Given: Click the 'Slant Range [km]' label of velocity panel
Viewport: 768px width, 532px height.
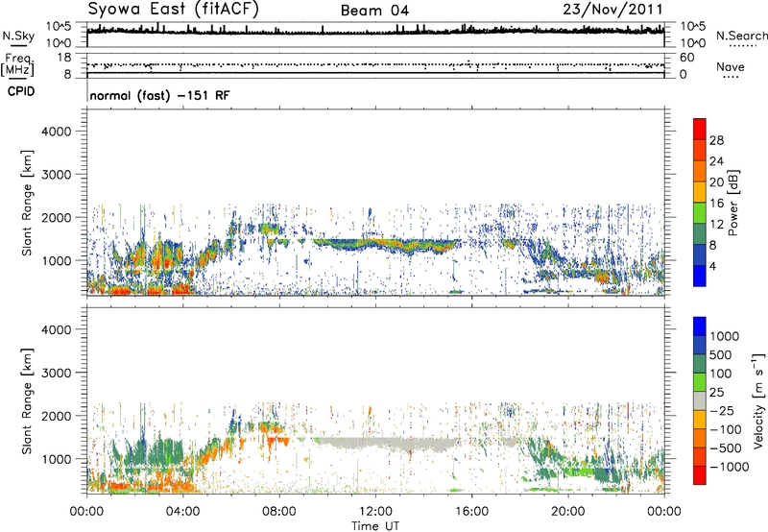Looking at the screenshot, I should point(27,400).
